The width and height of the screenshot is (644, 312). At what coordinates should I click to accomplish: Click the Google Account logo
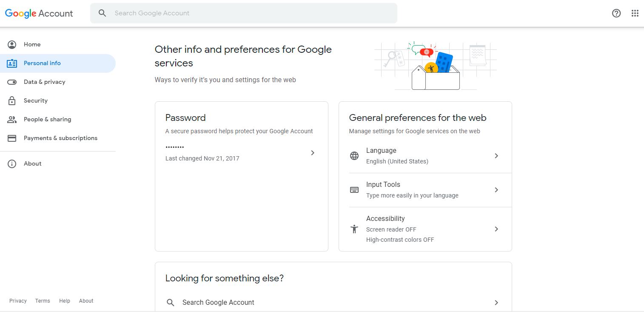[x=39, y=13]
